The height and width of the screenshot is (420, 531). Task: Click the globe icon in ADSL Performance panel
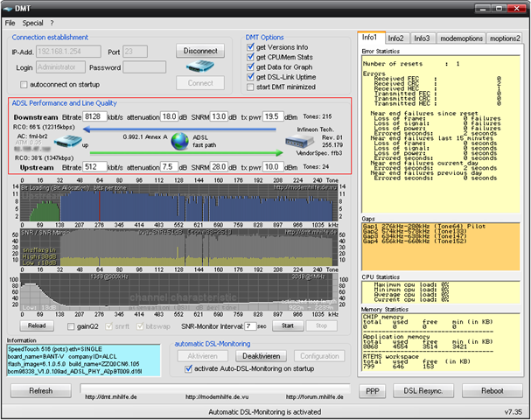(x=180, y=141)
